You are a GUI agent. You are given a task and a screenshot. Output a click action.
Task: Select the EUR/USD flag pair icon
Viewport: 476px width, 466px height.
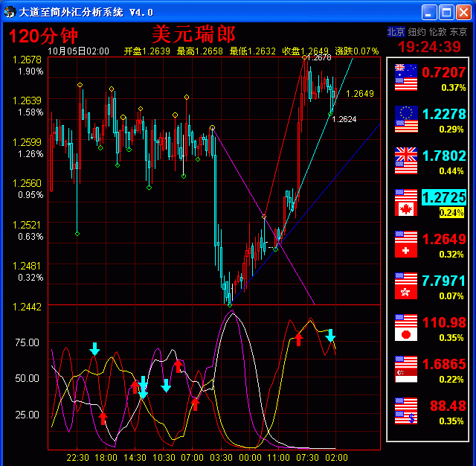tap(406, 119)
